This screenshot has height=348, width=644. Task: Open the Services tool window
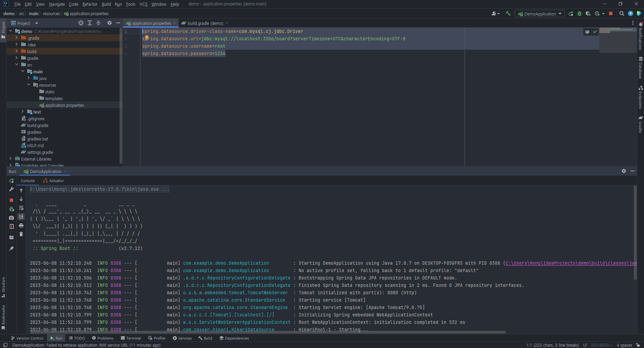tap(182, 338)
